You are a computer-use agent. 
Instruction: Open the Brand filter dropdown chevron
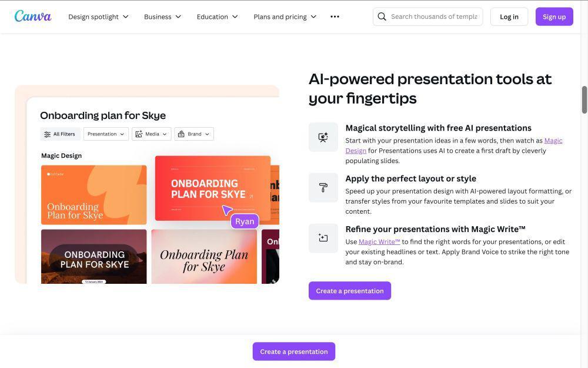tap(207, 134)
